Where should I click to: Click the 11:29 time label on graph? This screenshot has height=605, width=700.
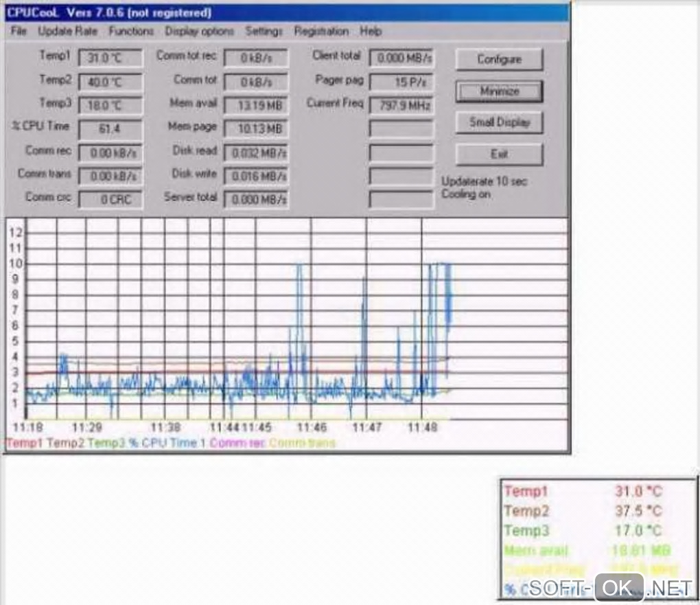87,427
